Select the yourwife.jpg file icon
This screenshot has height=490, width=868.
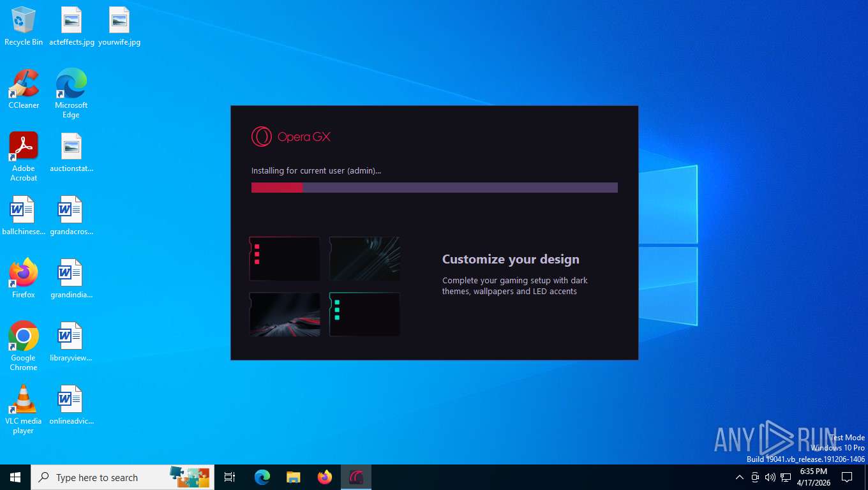[x=119, y=27]
